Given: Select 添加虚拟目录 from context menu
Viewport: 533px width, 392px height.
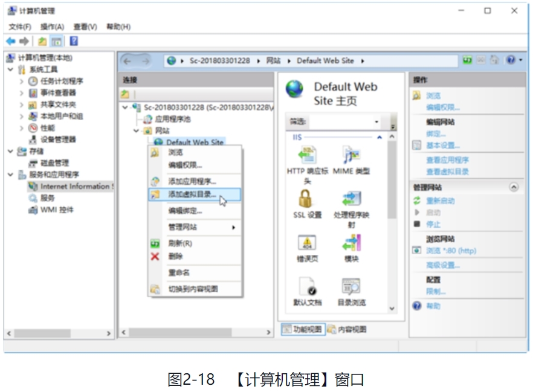Looking at the screenshot, I should pyautogui.click(x=192, y=194).
